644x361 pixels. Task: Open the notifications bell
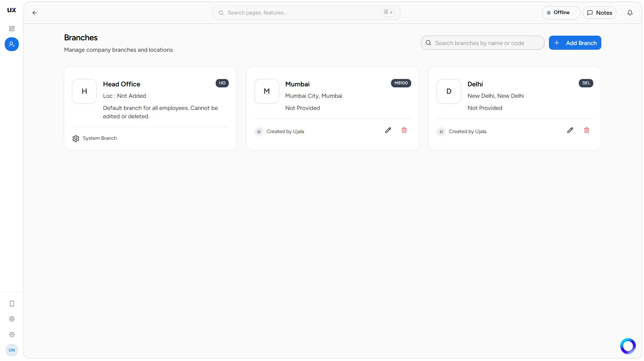coord(630,13)
